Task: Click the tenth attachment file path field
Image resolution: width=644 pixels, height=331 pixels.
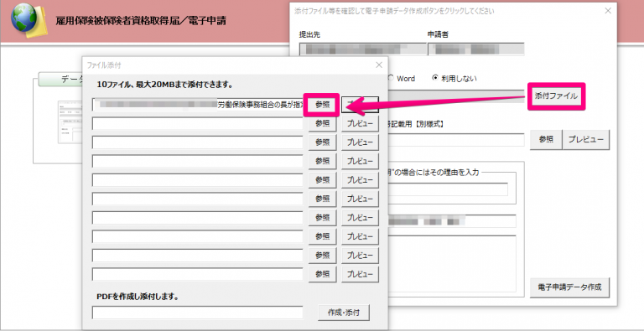Action: (198, 274)
